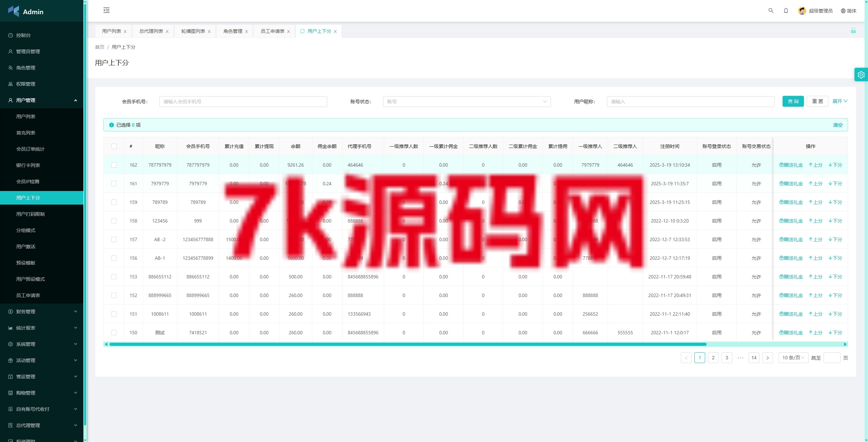Open the settings gear on right edge
Image resolution: width=868 pixels, height=442 pixels.
861,75
